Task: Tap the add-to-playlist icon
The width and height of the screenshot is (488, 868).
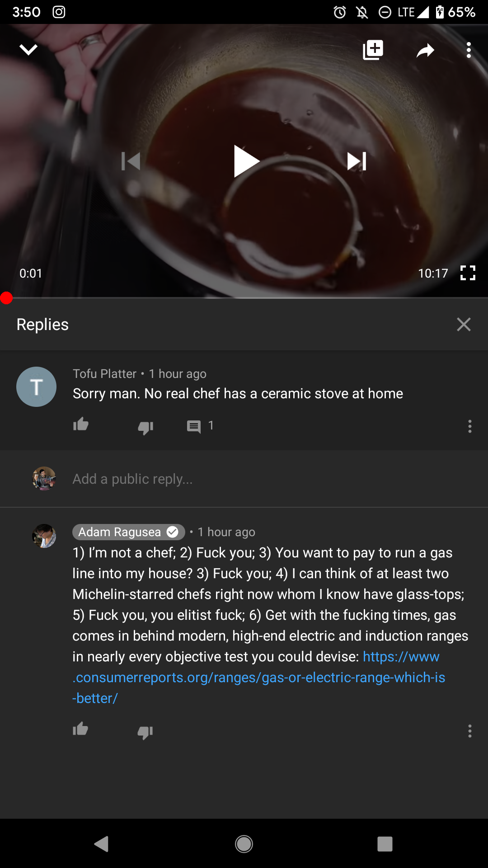Action: [x=373, y=50]
